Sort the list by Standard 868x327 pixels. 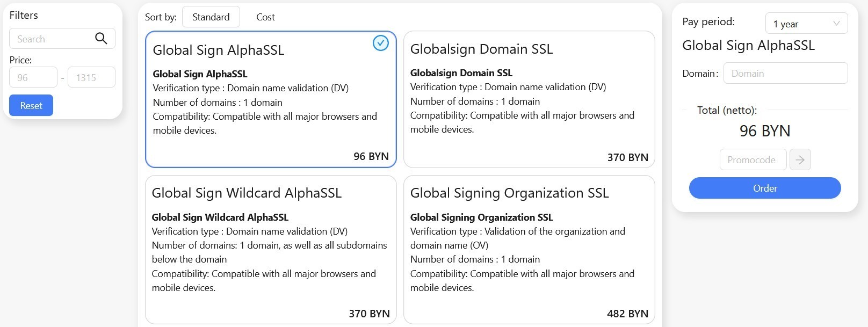pyautogui.click(x=211, y=17)
